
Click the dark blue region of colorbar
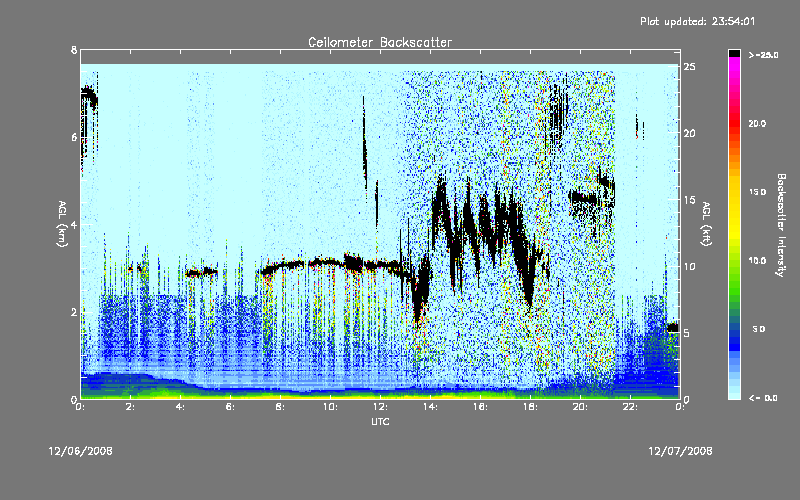click(x=734, y=339)
